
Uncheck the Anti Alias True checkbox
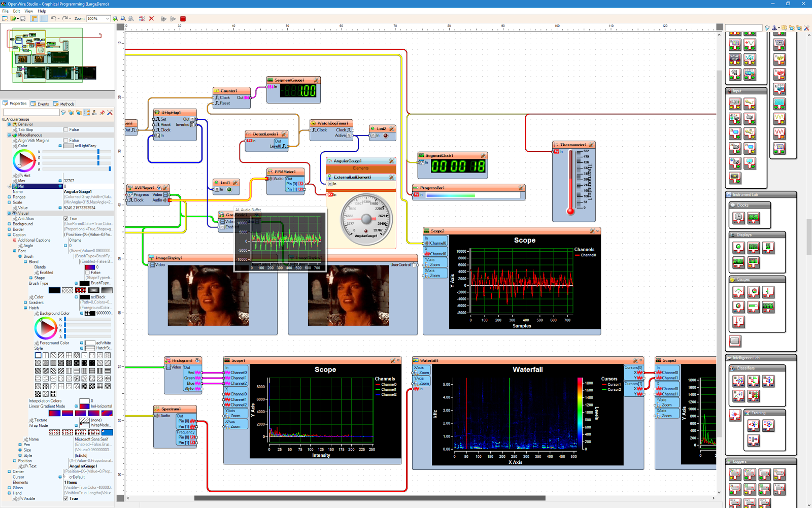tap(66, 219)
